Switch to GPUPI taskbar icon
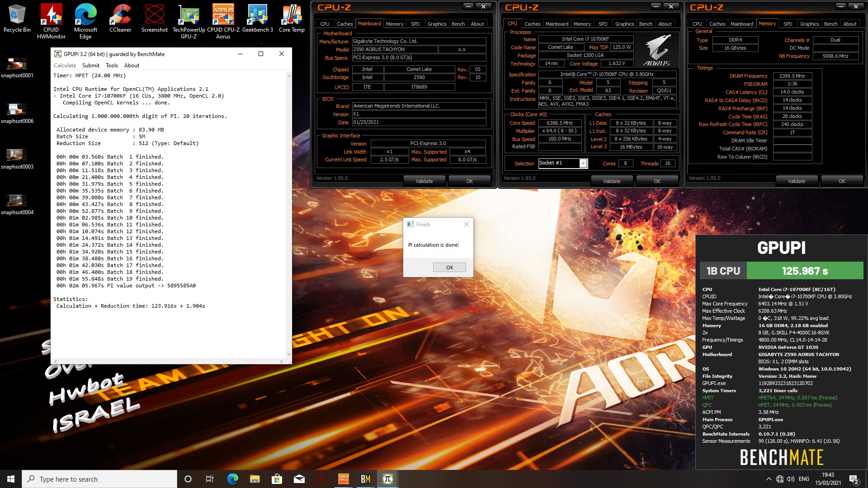Screen dimensions: 868x488 point(388,479)
